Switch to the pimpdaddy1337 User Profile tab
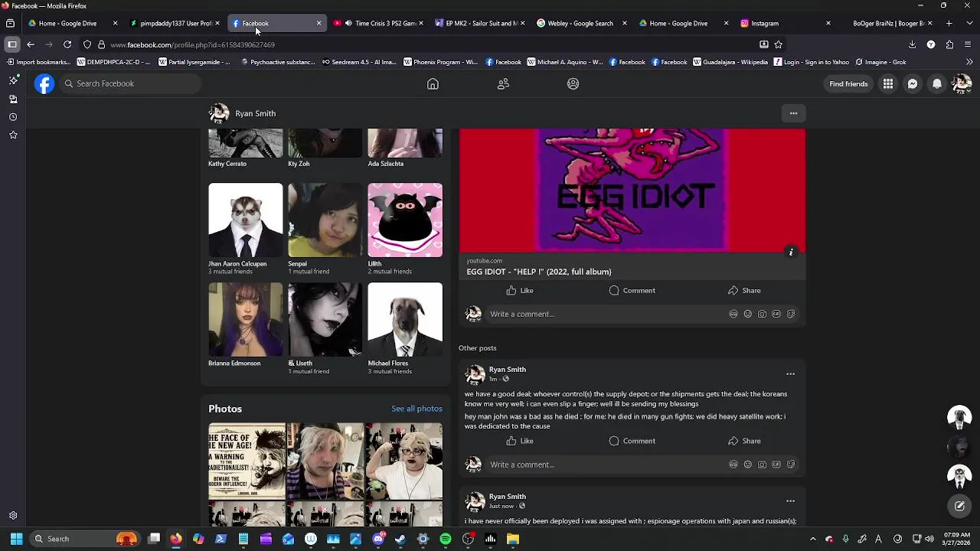The image size is (980, 551). [x=172, y=24]
